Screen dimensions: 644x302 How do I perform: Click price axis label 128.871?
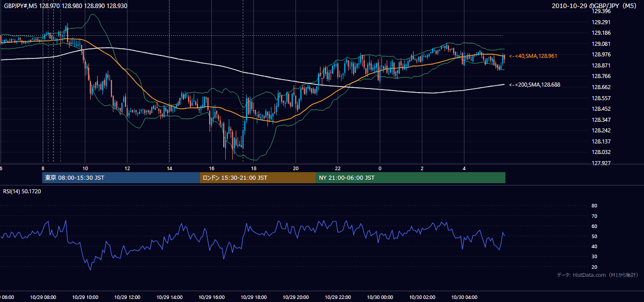(601, 65)
